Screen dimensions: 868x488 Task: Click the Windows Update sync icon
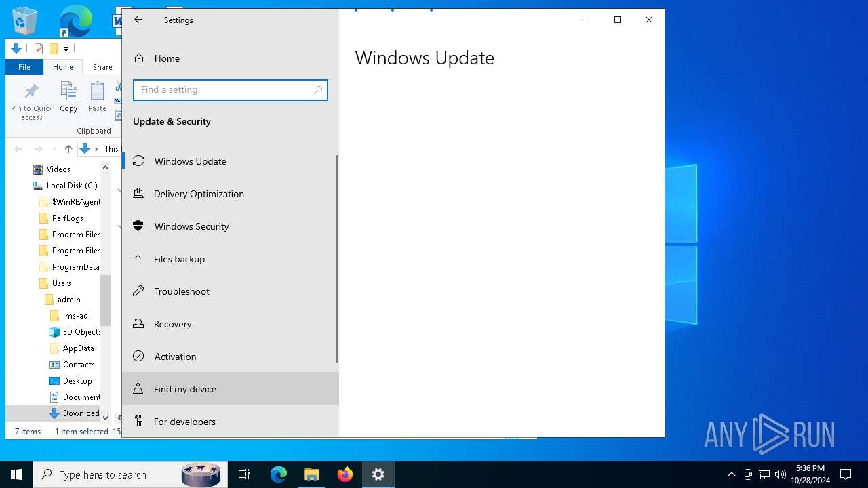click(138, 161)
